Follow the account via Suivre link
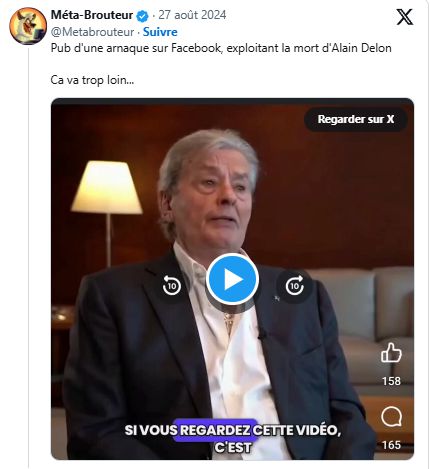 tap(160, 32)
